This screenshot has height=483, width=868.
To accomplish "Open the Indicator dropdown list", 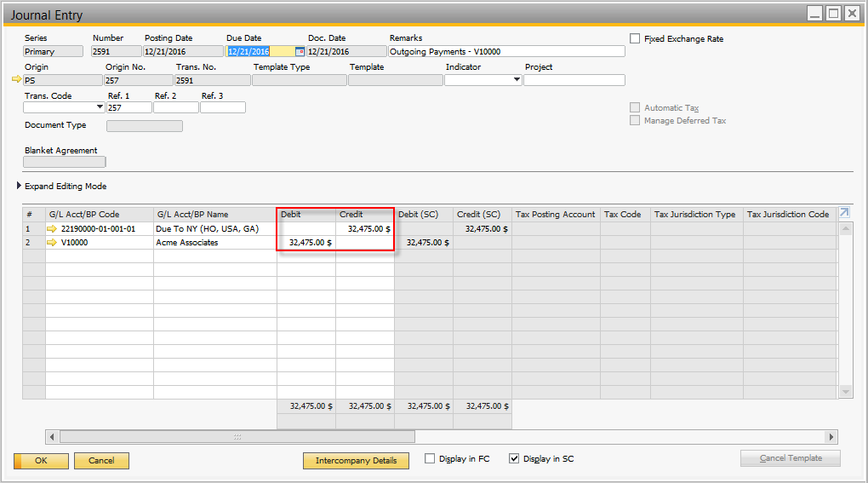I will pos(517,80).
